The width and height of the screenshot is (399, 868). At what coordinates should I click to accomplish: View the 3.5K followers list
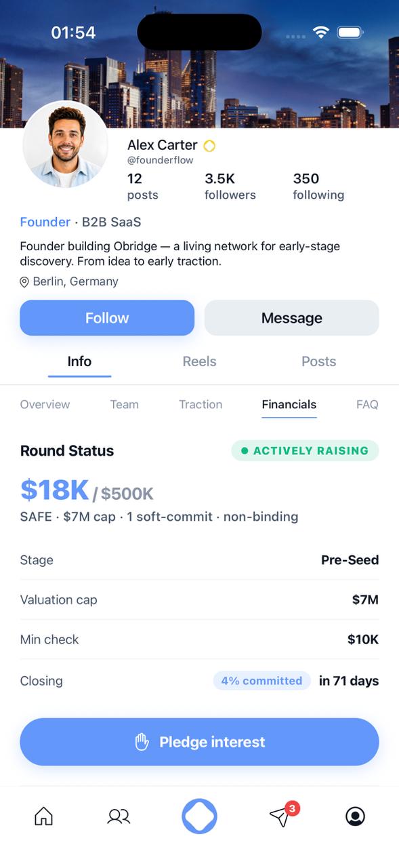[230, 186]
